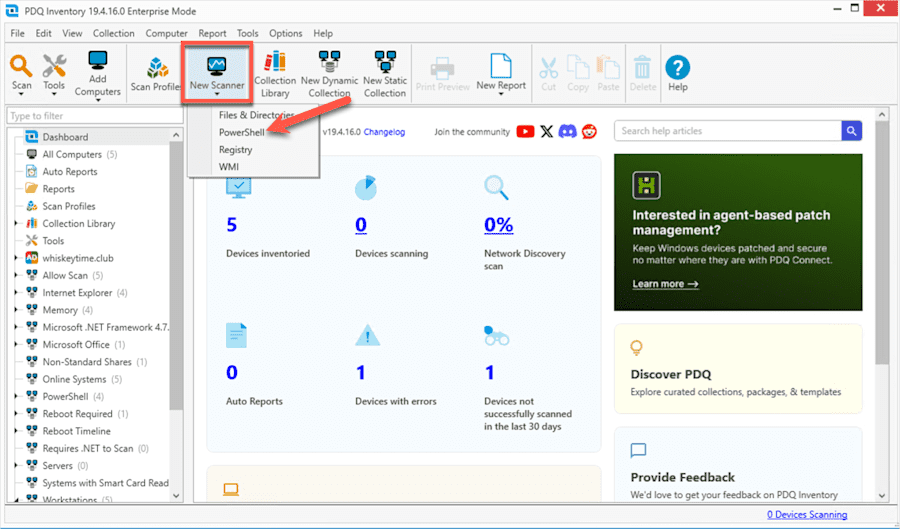Expand the Memory collection node
The width and height of the screenshot is (900, 529).
point(16,309)
